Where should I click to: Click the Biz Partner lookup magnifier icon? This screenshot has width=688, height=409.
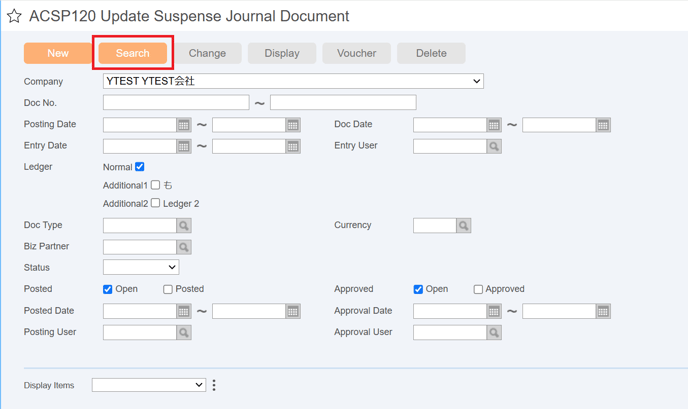184,247
